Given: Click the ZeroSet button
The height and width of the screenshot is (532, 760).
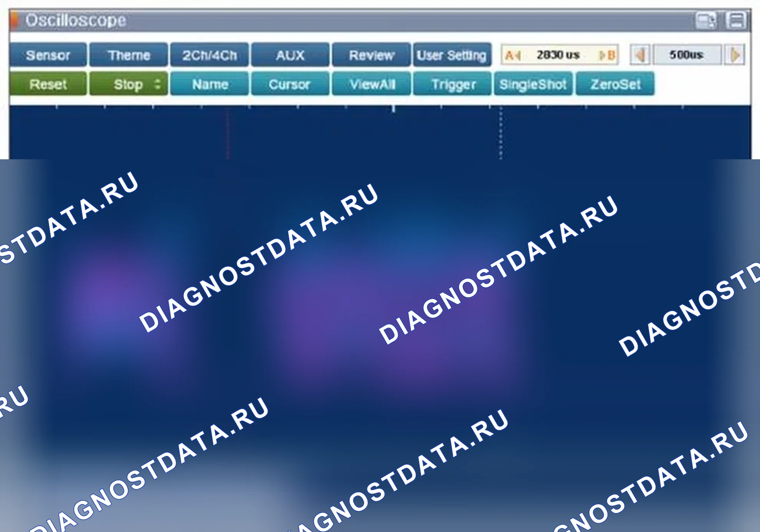Looking at the screenshot, I should [x=615, y=84].
